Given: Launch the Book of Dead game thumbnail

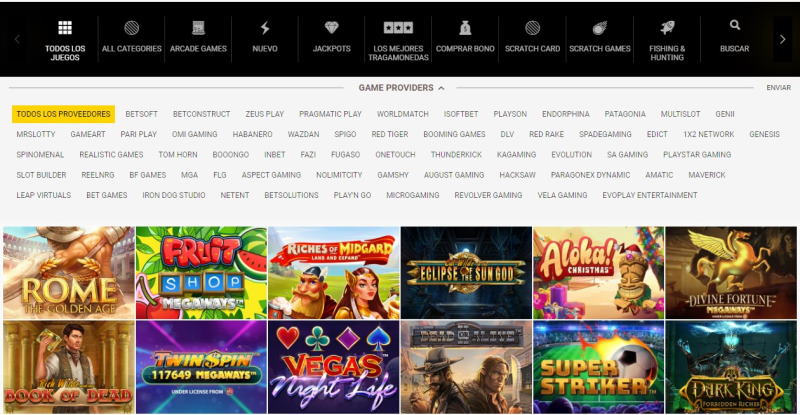Looking at the screenshot, I should click(69, 367).
